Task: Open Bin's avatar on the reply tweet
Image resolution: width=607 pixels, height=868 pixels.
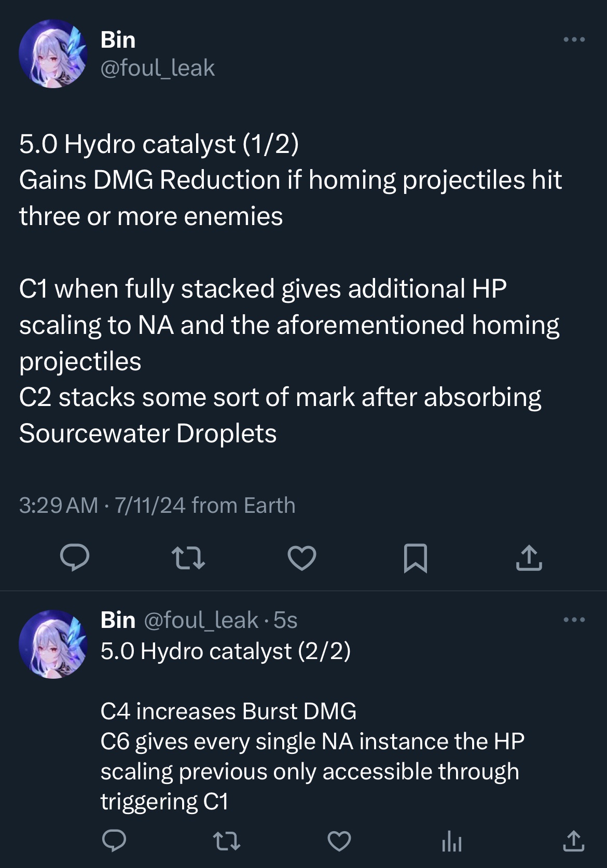Action: click(53, 644)
